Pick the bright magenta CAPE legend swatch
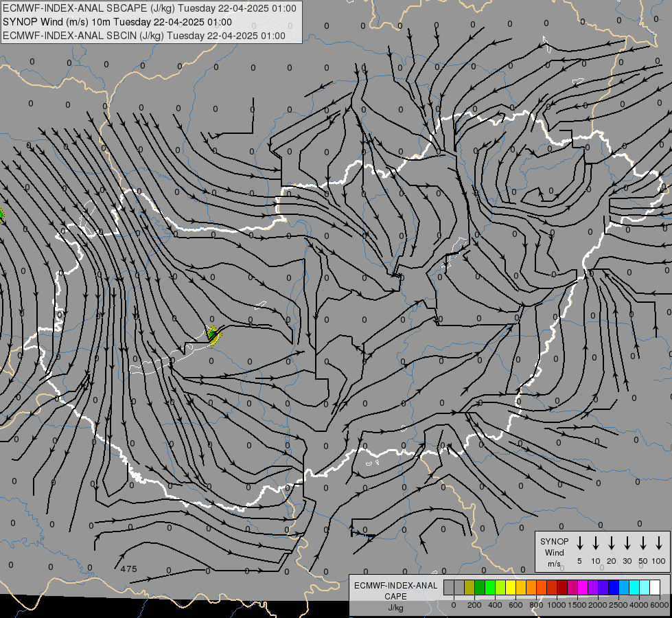 click(583, 587)
